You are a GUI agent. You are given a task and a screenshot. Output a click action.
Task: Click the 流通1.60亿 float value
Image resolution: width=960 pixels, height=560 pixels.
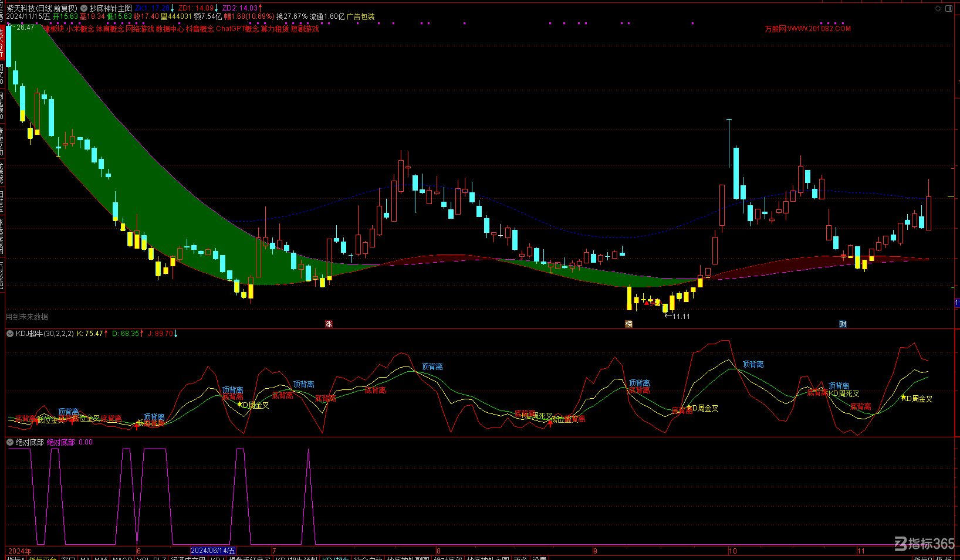point(327,16)
